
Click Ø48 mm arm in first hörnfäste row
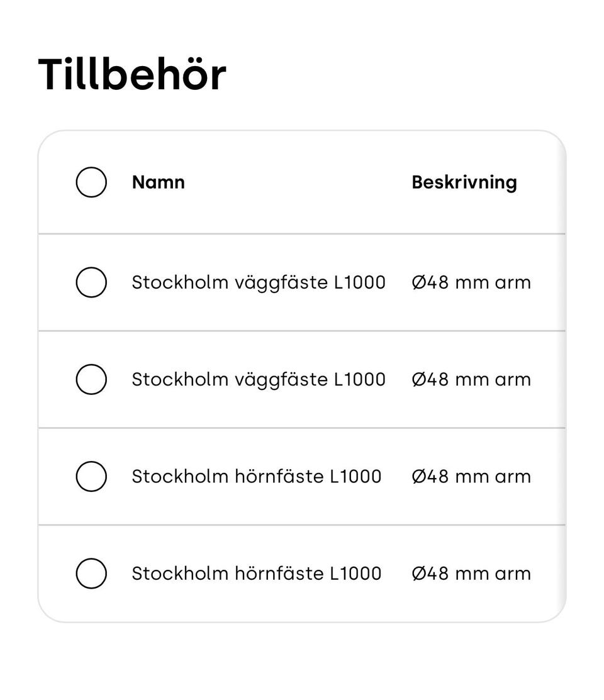[x=471, y=476]
